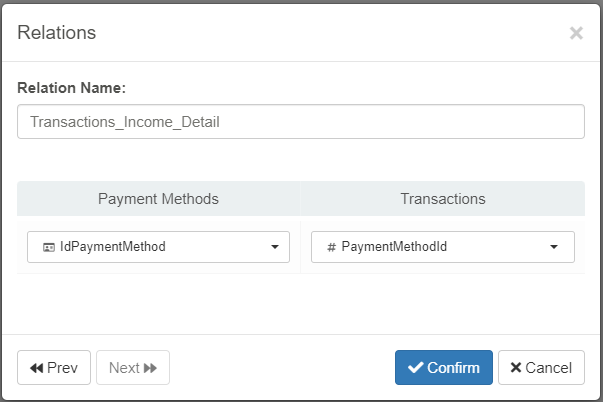
Task: Click the hash icon in PaymentMethodId
Action: pyautogui.click(x=331, y=247)
